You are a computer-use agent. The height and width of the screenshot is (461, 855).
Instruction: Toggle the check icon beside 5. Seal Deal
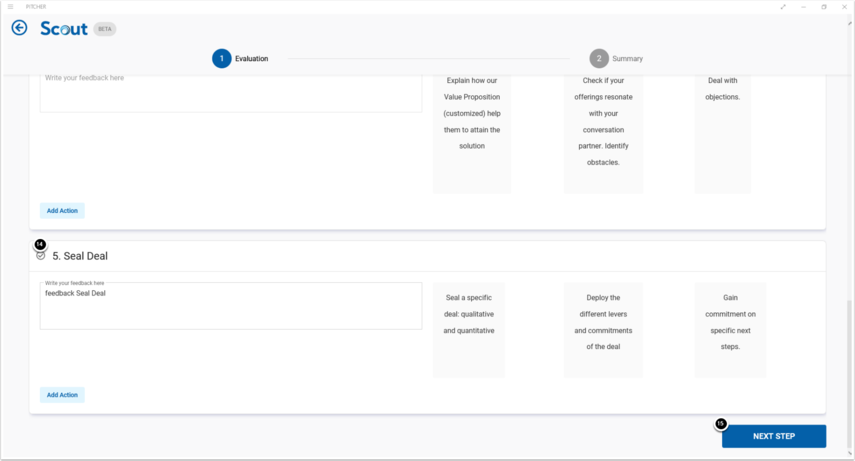41,256
